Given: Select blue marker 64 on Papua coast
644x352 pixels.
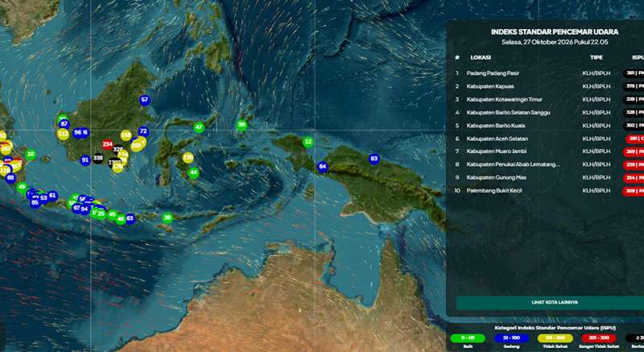Looking at the screenshot, I should (323, 167).
